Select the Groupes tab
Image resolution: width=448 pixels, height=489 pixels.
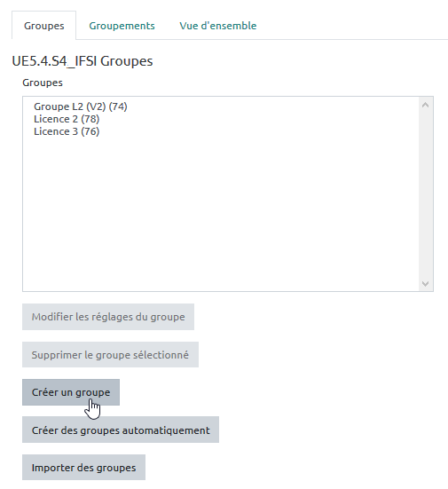[44, 26]
